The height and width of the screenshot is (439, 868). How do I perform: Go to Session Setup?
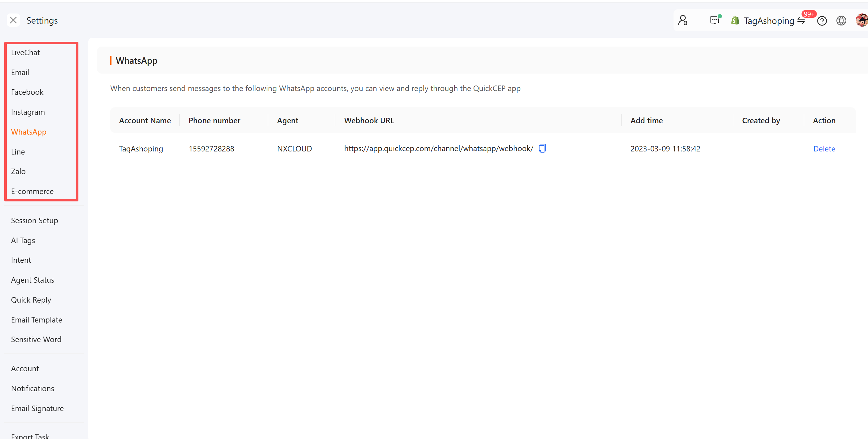pos(34,220)
